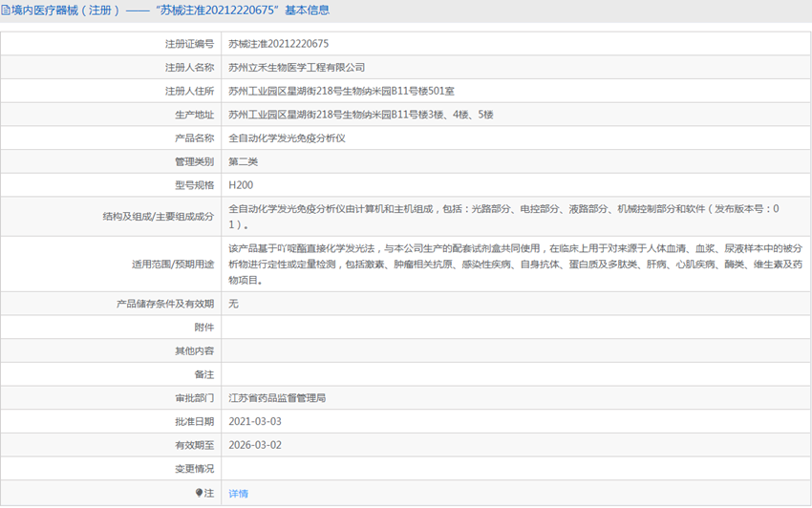Click registrant name 苏州立禾生物医学工程有限公司

[296, 68]
